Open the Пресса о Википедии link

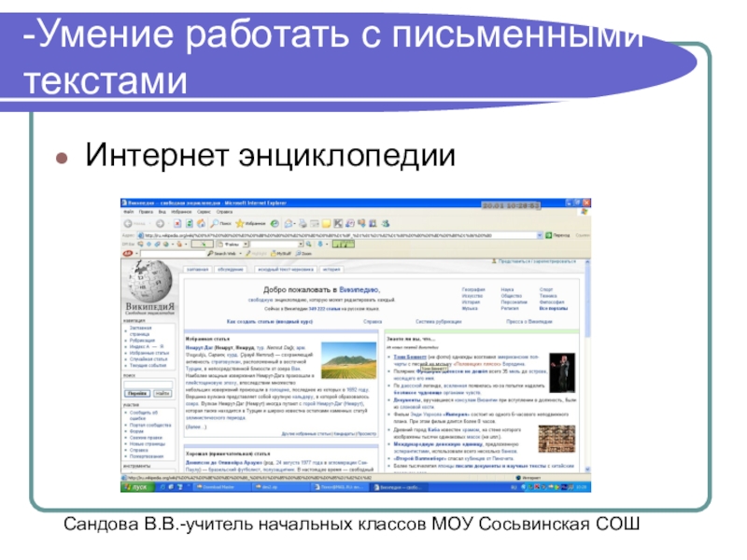click(x=529, y=322)
